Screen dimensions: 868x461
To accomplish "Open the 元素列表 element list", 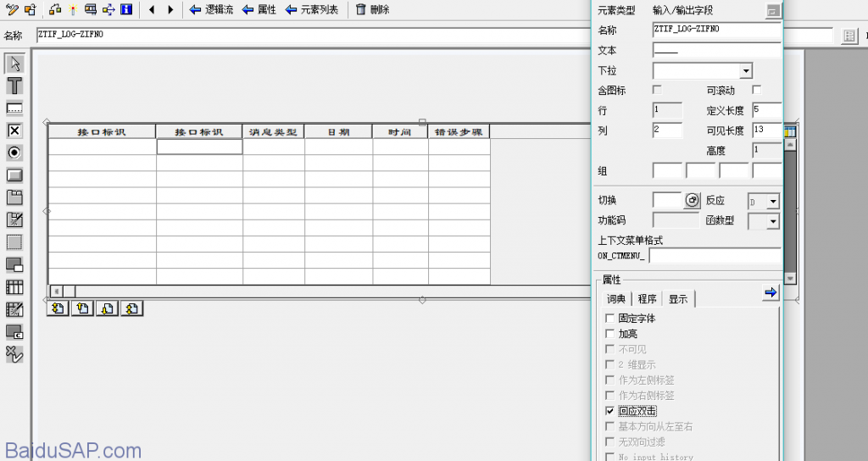I will 312,9.
